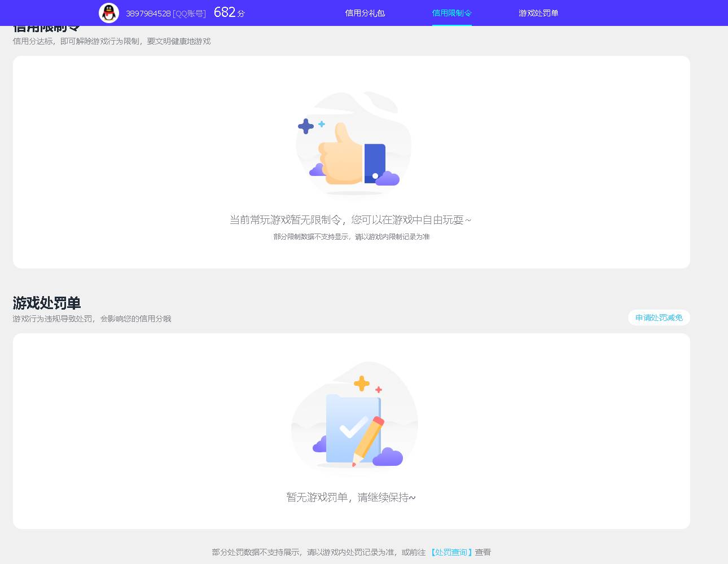Switch to the 信用分礼包 tab

point(365,13)
